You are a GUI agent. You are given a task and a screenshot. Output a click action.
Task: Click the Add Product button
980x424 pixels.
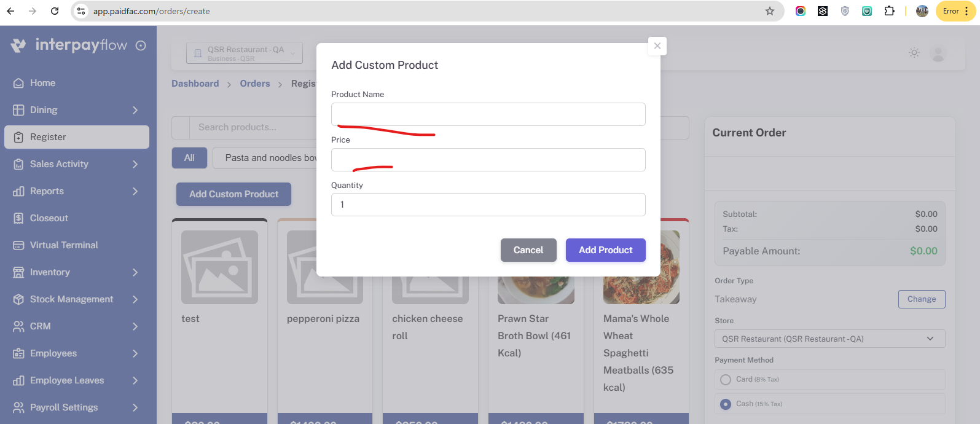605,250
